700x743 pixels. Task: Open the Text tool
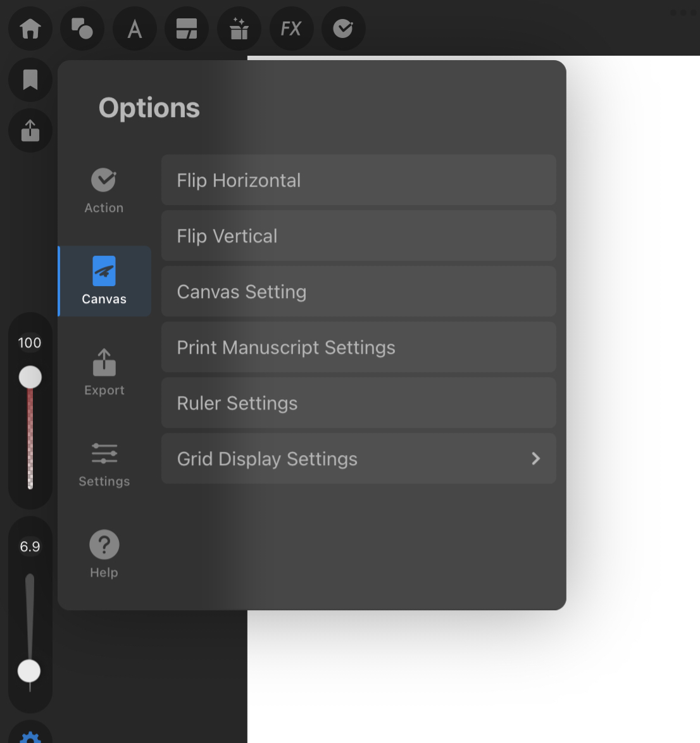click(134, 28)
